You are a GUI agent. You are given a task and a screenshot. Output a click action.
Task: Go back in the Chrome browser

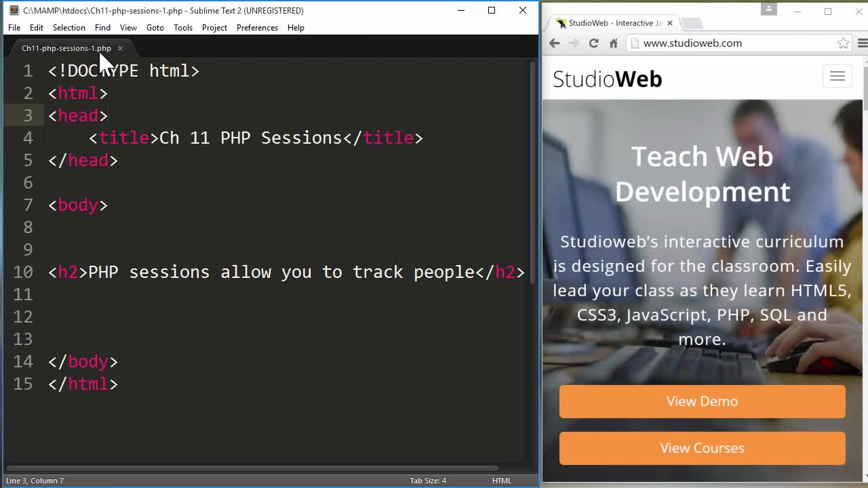pyautogui.click(x=554, y=43)
